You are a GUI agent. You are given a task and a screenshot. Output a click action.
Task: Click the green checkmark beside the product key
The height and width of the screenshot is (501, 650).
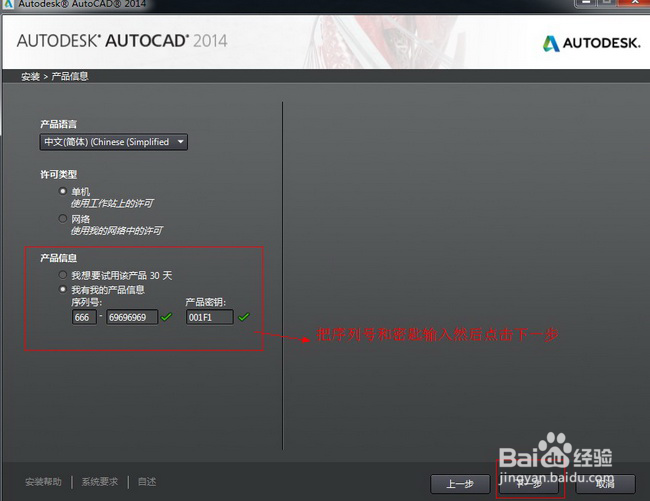[244, 317]
